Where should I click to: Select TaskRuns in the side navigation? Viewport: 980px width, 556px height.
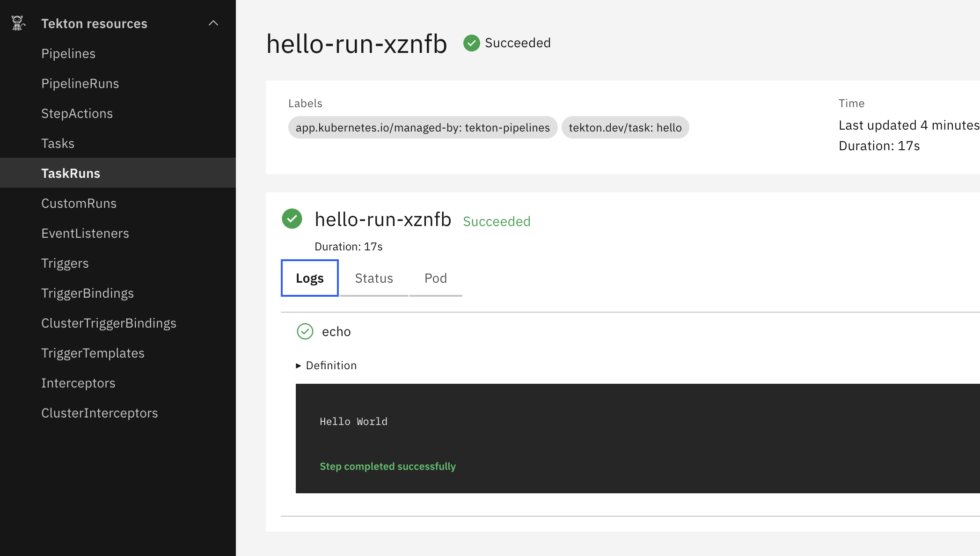(x=71, y=173)
